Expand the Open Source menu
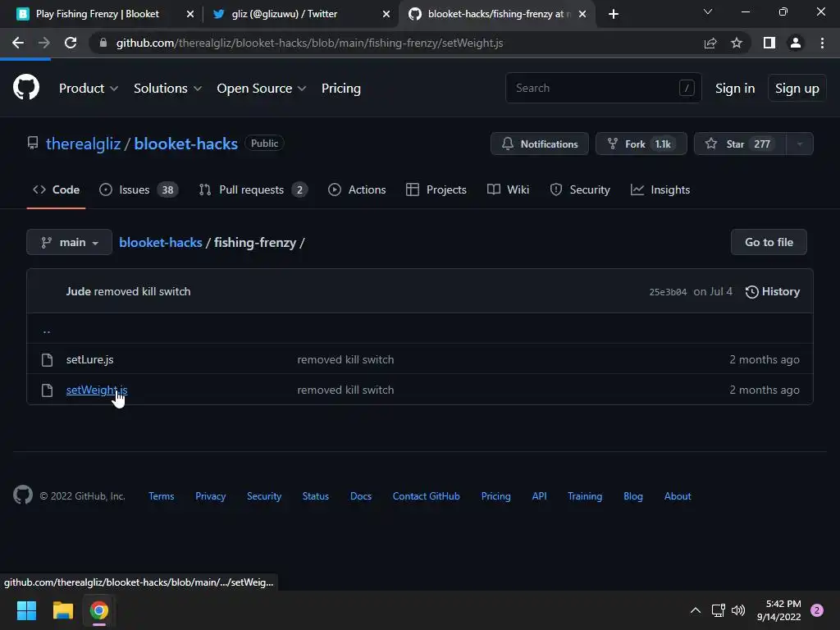 [x=262, y=89]
